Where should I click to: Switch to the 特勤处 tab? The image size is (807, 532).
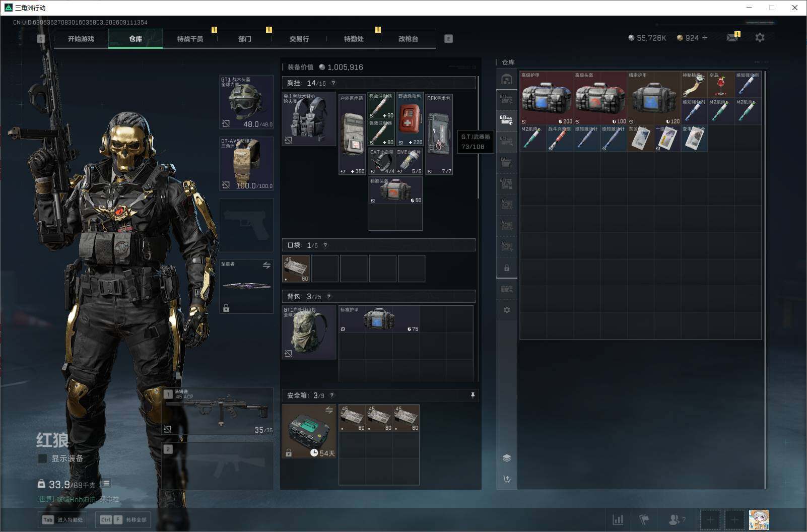click(354, 39)
